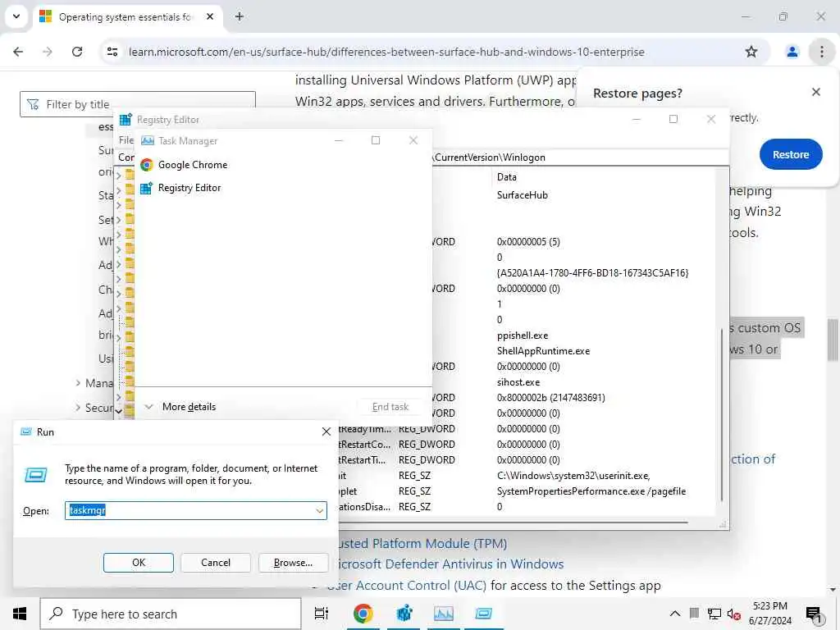The width and height of the screenshot is (840, 630).
Task: Expand the Mana... tree item chevron
Action: (78, 382)
